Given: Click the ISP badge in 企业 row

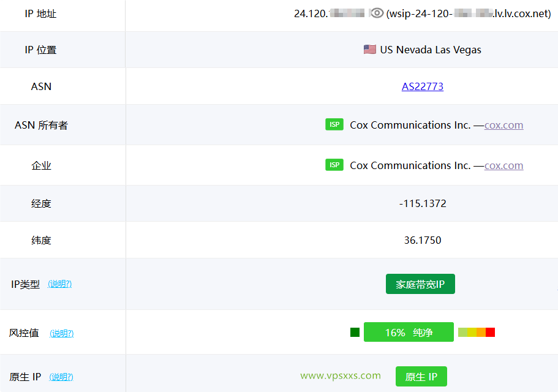Looking at the screenshot, I should point(334,165).
